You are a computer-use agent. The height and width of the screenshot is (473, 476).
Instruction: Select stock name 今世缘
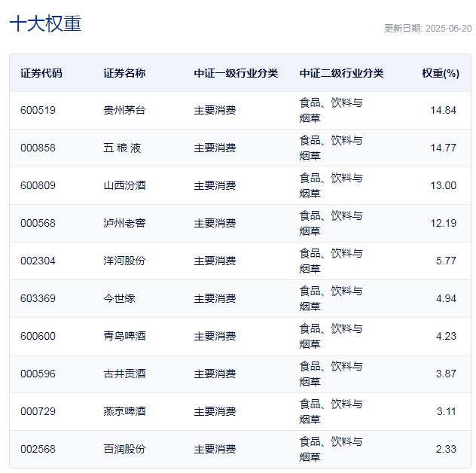(119, 298)
